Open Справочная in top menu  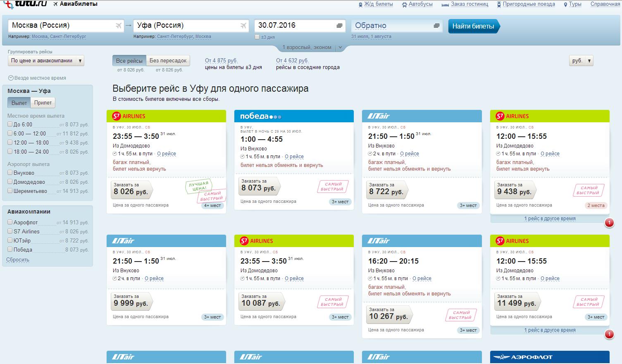coord(605,4)
